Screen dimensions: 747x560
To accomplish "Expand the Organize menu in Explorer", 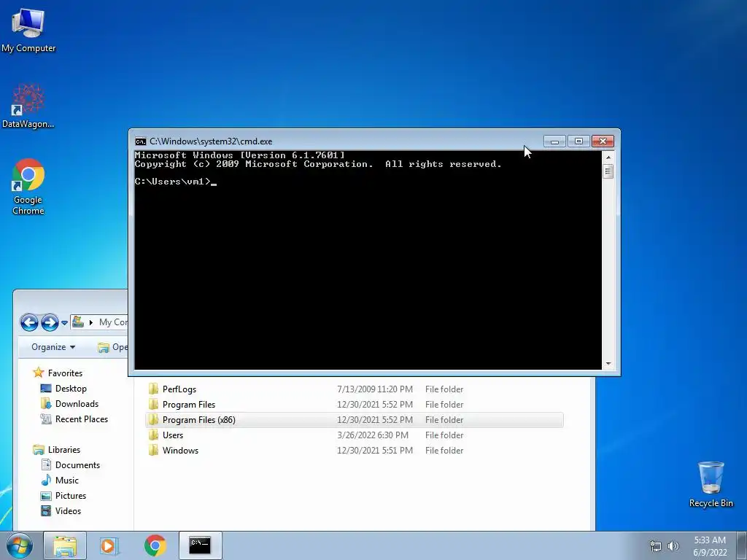I will click(53, 347).
